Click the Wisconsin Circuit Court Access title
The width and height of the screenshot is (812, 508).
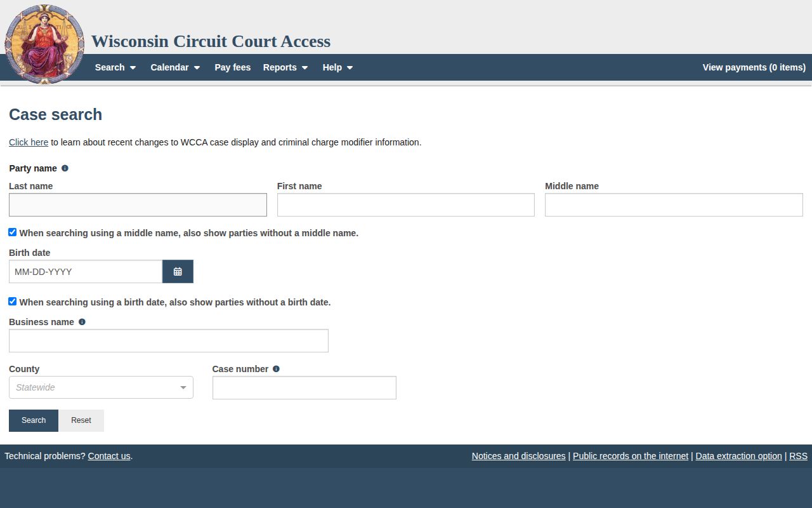click(211, 41)
